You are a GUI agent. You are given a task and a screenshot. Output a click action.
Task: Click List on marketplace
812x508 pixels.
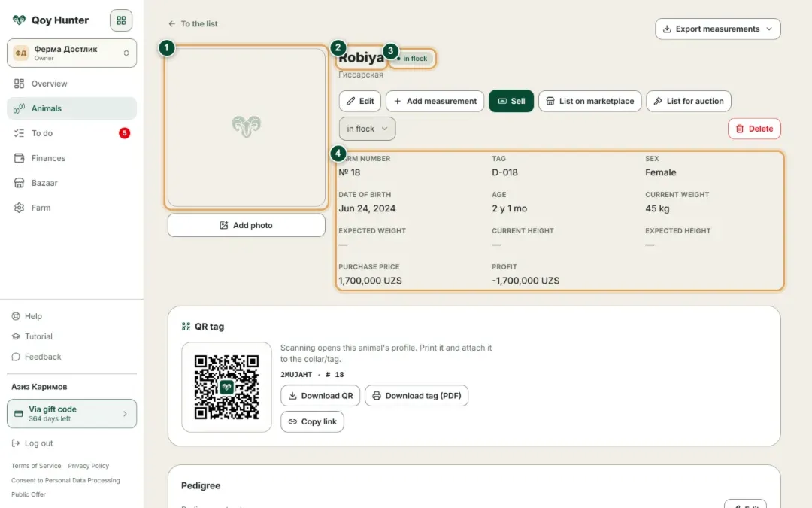(x=590, y=101)
